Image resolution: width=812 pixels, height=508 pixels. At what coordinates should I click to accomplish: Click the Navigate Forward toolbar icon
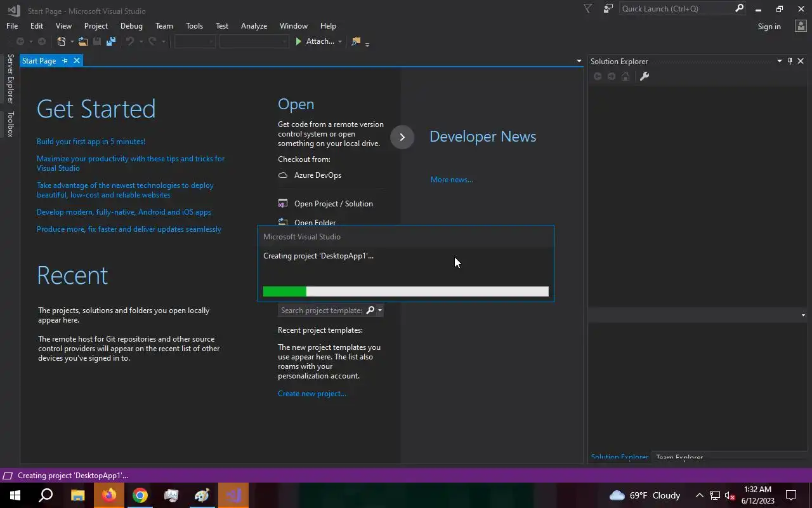42,41
